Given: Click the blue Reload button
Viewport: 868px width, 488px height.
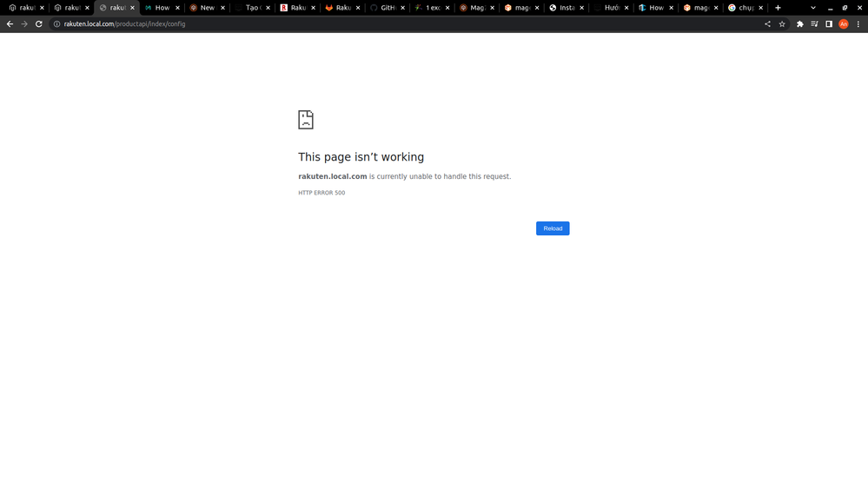Looking at the screenshot, I should click(553, 228).
